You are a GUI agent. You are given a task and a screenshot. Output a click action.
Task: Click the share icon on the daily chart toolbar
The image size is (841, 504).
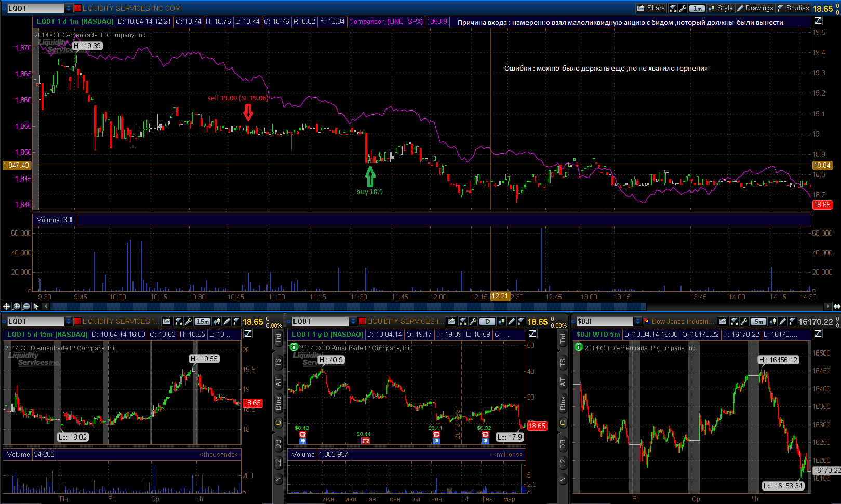click(451, 321)
